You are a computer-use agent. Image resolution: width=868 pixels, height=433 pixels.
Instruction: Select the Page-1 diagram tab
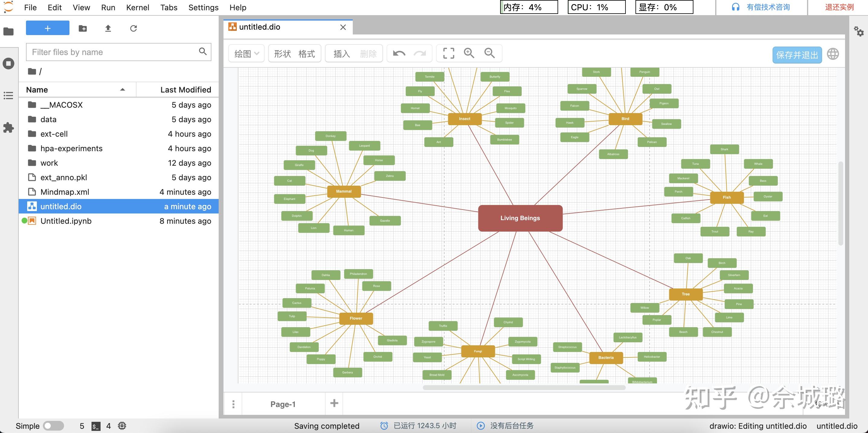coord(283,404)
